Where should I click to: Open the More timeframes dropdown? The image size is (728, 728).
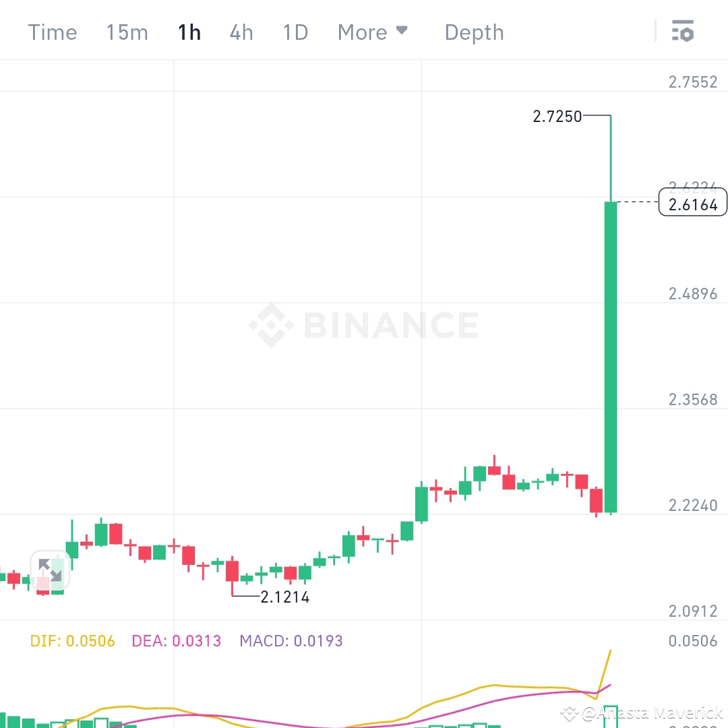[363, 32]
